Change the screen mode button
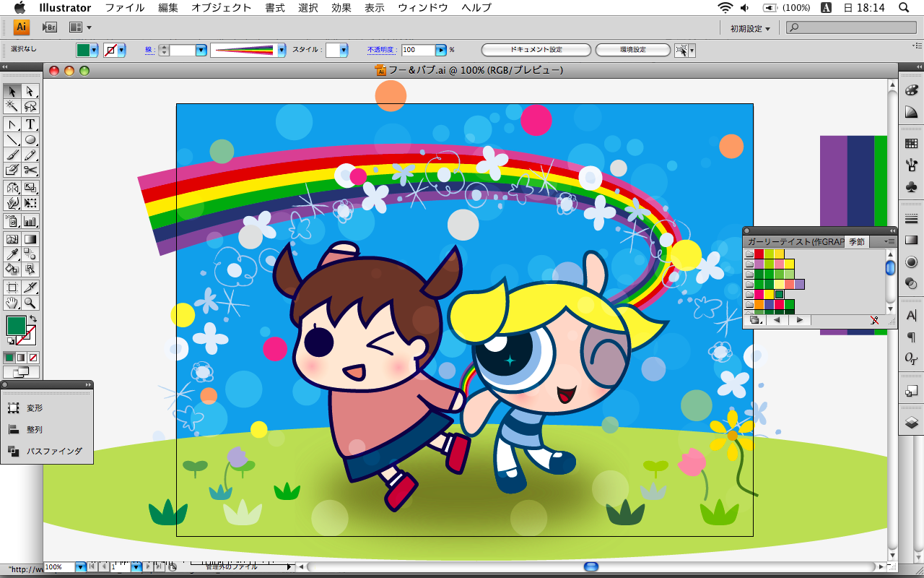 click(x=21, y=372)
